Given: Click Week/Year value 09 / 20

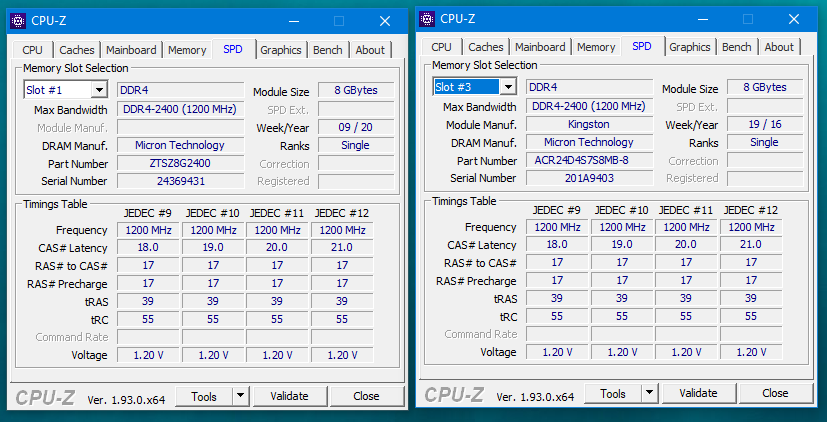Looking at the screenshot, I should pyautogui.click(x=356, y=128).
